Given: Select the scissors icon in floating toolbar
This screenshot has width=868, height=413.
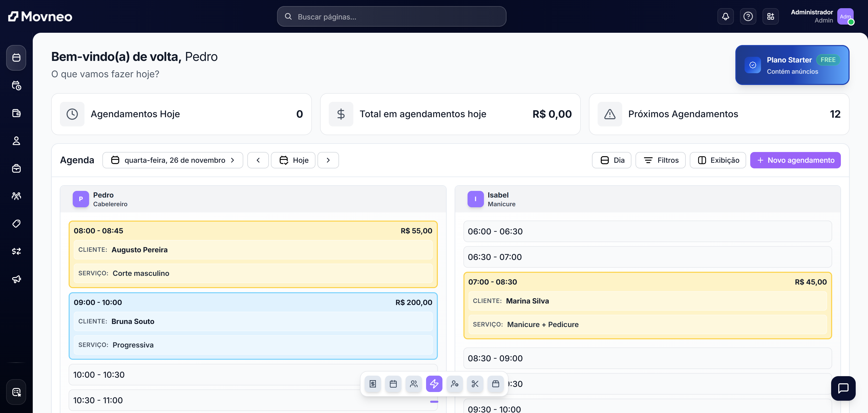Looking at the screenshot, I should coord(475,384).
